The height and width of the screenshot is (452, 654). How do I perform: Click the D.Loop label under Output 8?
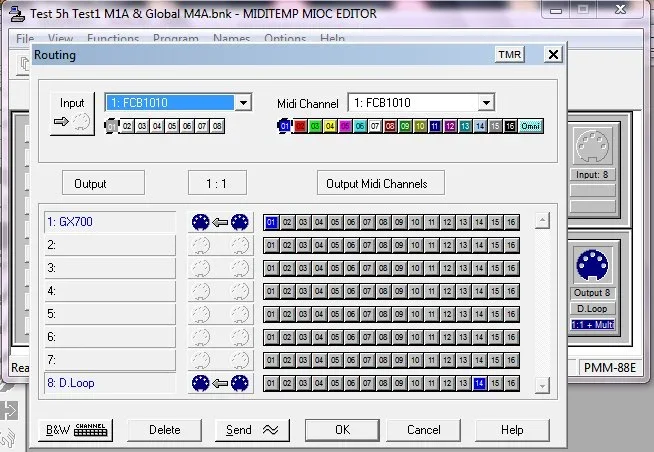[x=592, y=309]
